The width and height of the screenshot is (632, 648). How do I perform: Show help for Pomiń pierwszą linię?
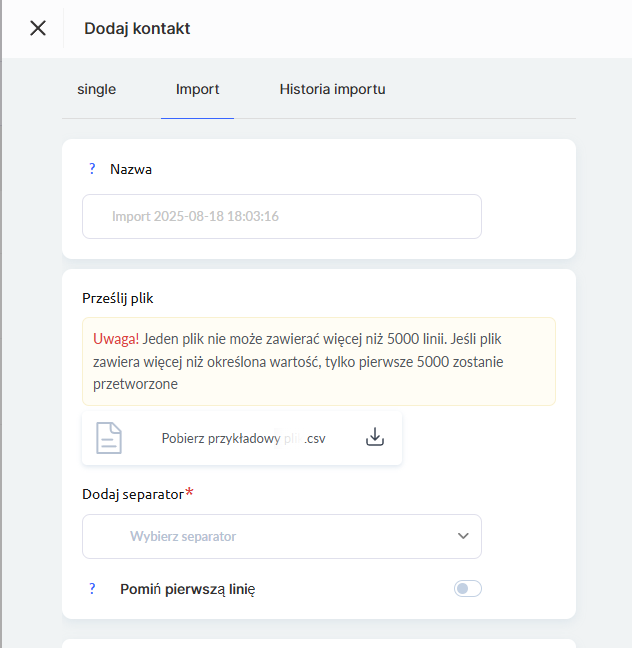click(x=91, y=589)
